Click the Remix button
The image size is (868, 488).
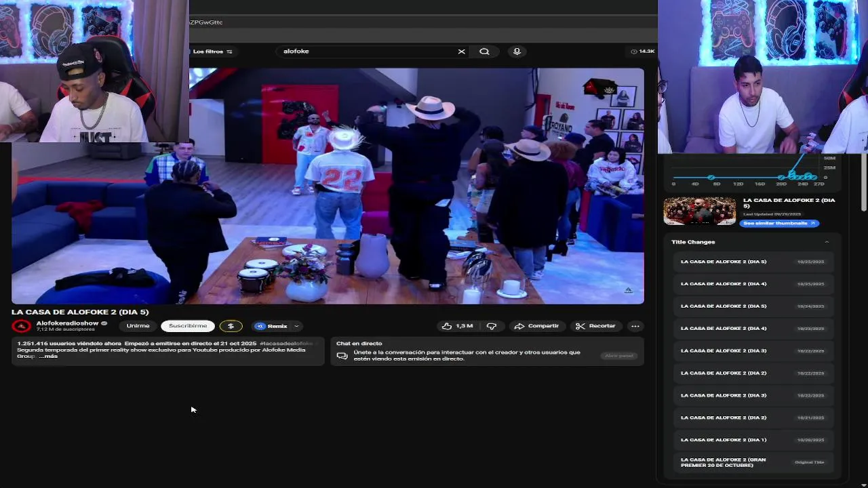pyautogui.click(x=272, y=326)
